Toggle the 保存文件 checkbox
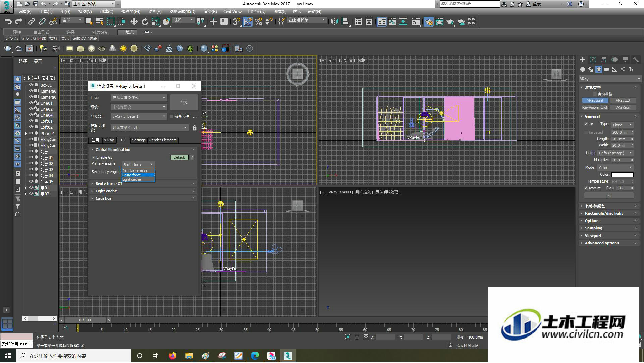This screenshot has width=644, height=363. tap(172, 116)
